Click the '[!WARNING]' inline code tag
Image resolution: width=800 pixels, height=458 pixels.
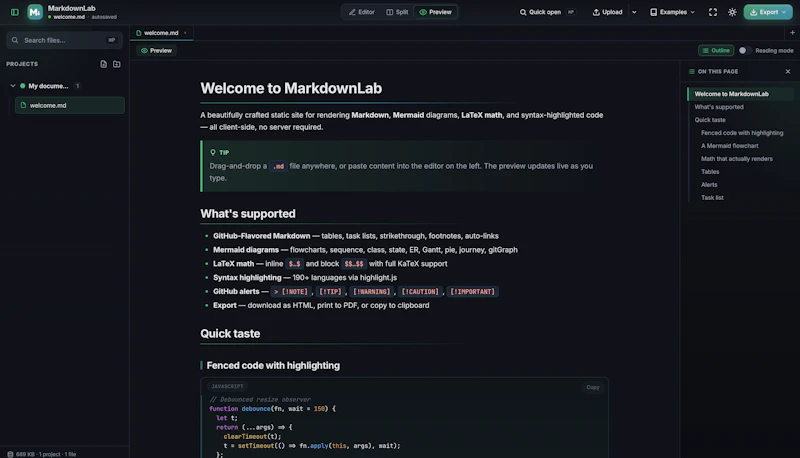(371, 292)
